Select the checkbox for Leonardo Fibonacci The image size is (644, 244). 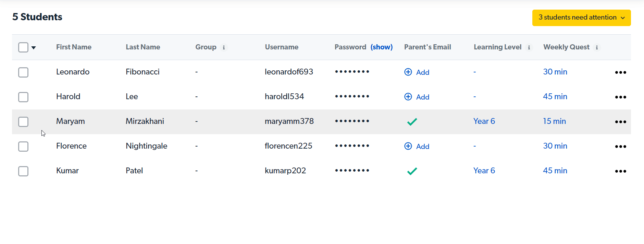[x=23, y=72]
